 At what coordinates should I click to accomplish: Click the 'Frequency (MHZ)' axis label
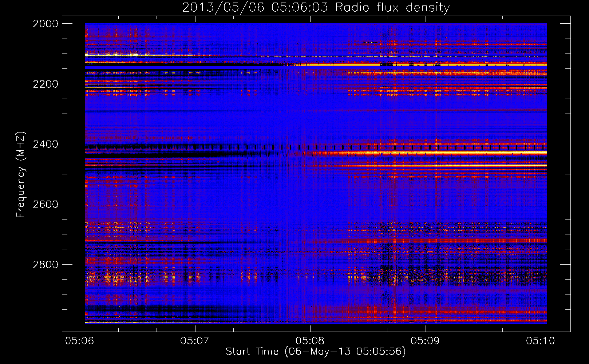21,175
